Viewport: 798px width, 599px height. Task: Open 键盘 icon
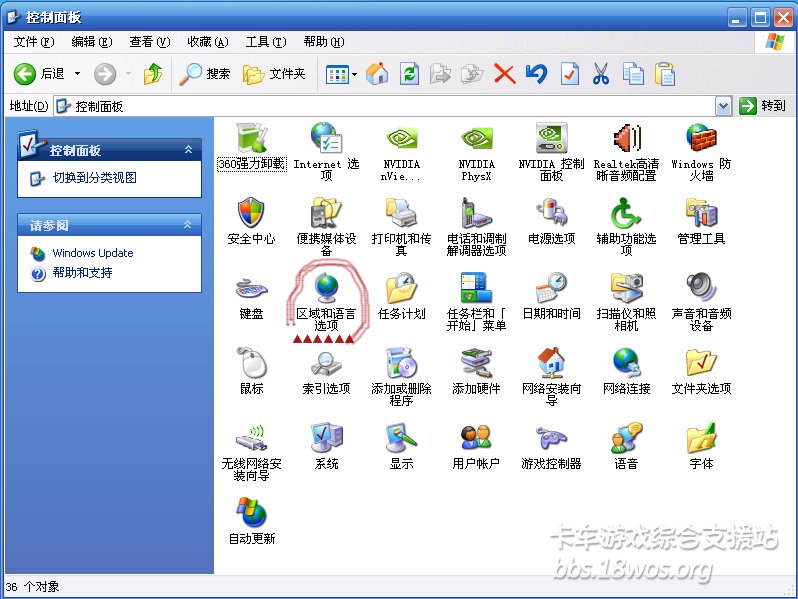click(251, 289)
